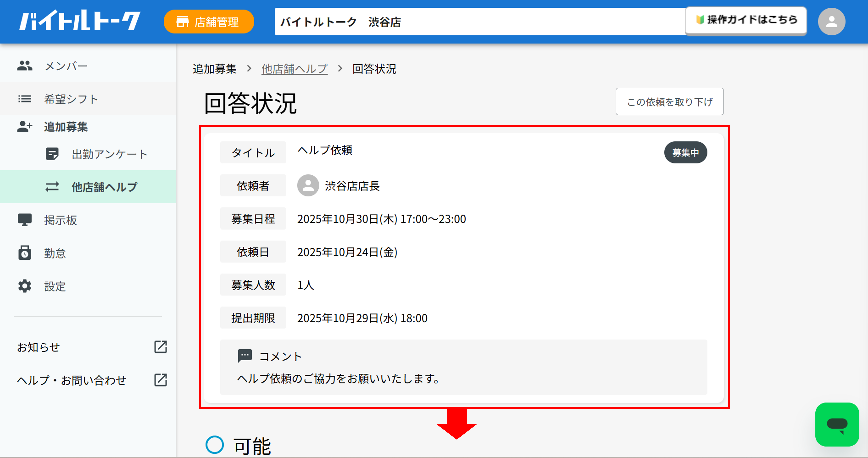Click the バイトルトーク logo
The width and height of the screenshot is (868, 458).
[x=79, y=21]
